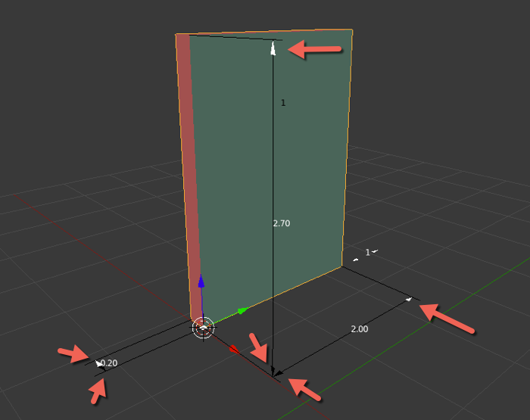The image size is (530, 420).
Task: Click the 0.20 thickness measurement label
Action: click(109, 363)
